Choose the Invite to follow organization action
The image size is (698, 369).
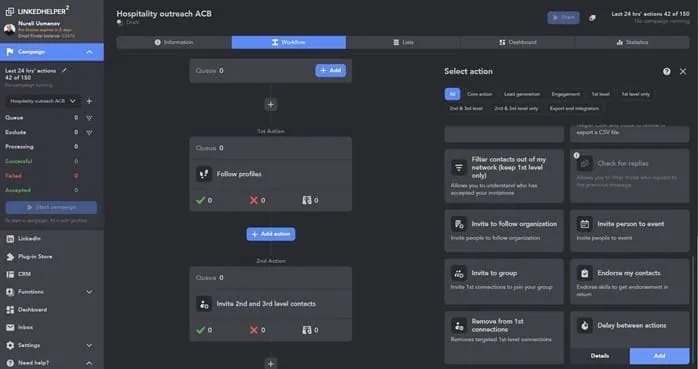tap(504, 231)
